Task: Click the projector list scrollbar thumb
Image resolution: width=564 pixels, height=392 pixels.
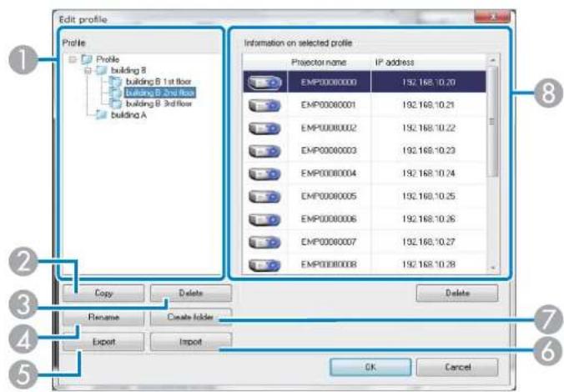Action: (493, 122)
